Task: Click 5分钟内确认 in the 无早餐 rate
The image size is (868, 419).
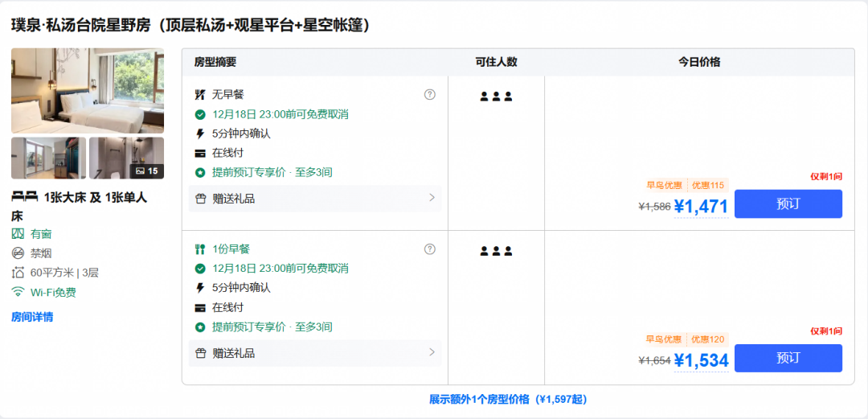Action: pos(241,134)
